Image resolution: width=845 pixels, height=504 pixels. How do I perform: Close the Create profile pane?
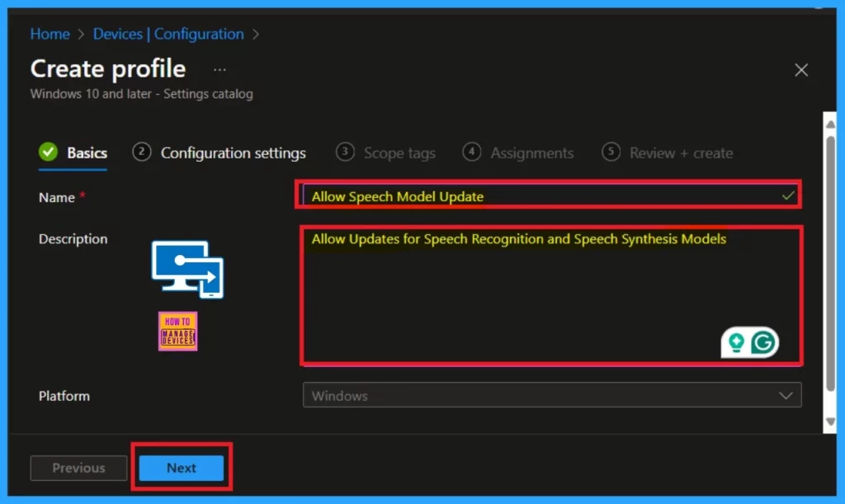[x=800, y=70]
